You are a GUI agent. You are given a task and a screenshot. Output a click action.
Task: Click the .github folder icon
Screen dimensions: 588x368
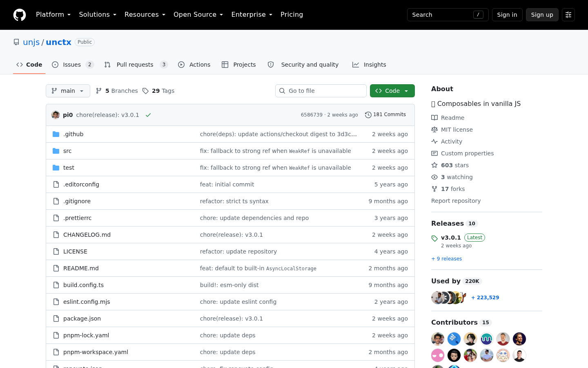pos(56,134)
